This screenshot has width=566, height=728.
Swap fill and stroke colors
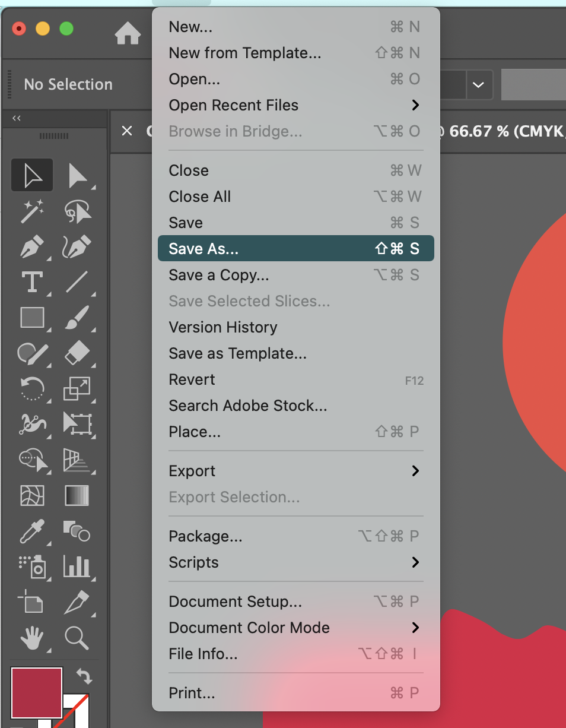pos(84,676)
